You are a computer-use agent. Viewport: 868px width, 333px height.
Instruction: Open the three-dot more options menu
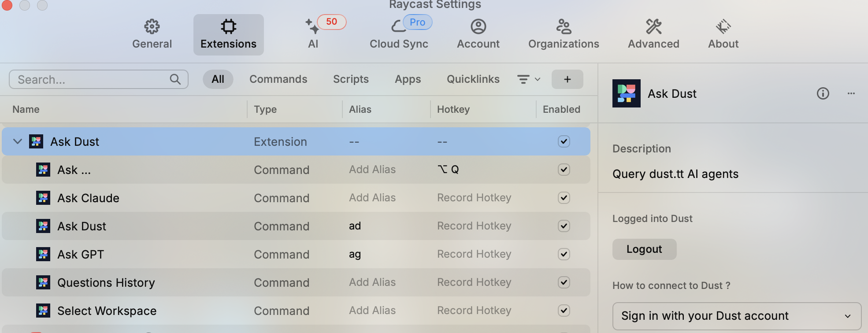tap(851, 93)
